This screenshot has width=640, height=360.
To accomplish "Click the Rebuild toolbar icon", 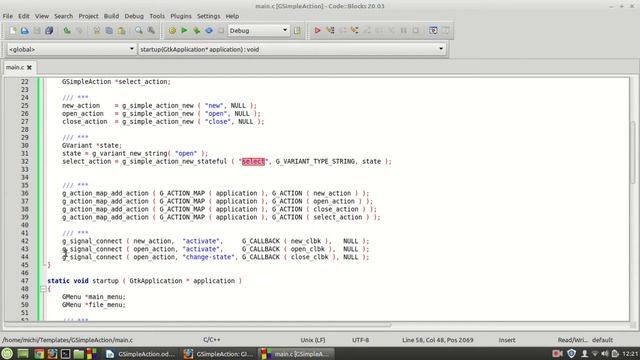I will coord(209,31).
